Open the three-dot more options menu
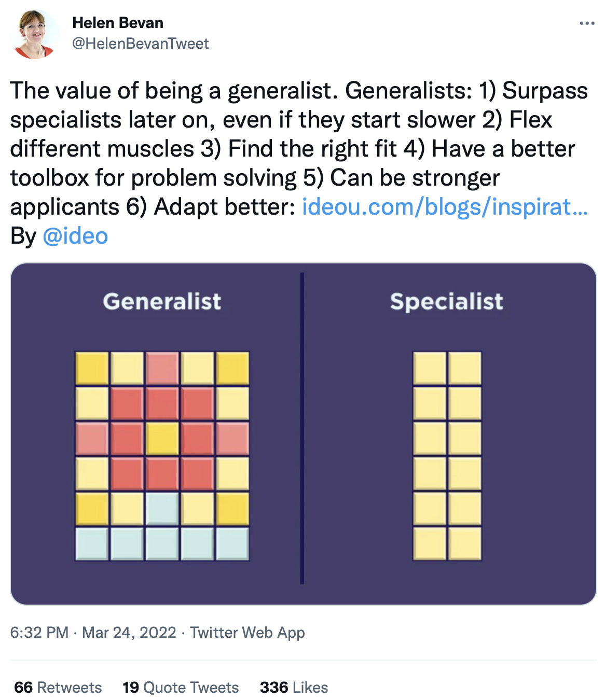 coord(587,23)
